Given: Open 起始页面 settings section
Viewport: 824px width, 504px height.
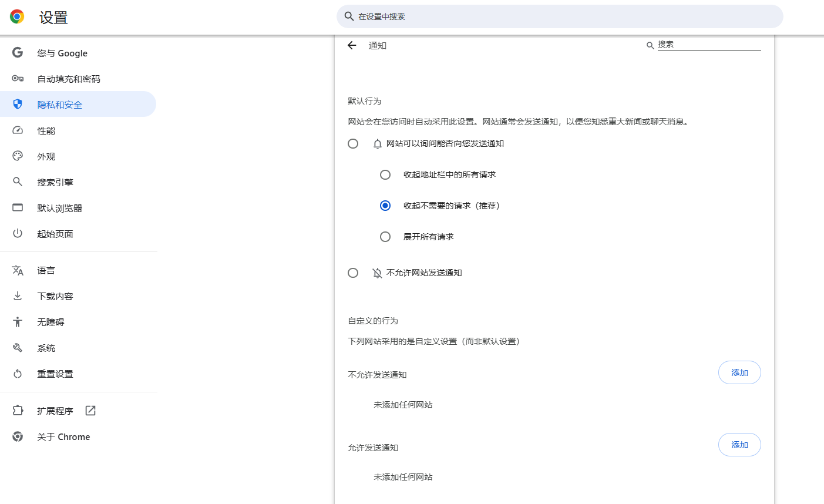Looking at the screenshot, I should (78, 234).
